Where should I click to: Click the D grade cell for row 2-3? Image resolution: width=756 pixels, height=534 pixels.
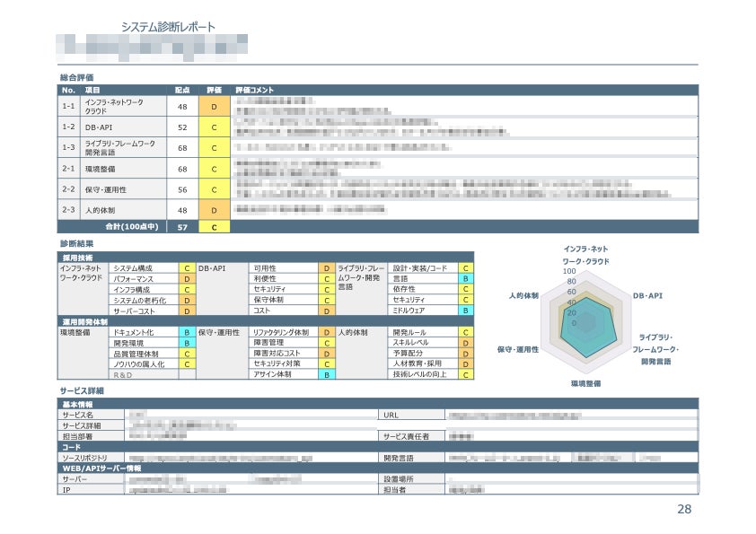214,210
